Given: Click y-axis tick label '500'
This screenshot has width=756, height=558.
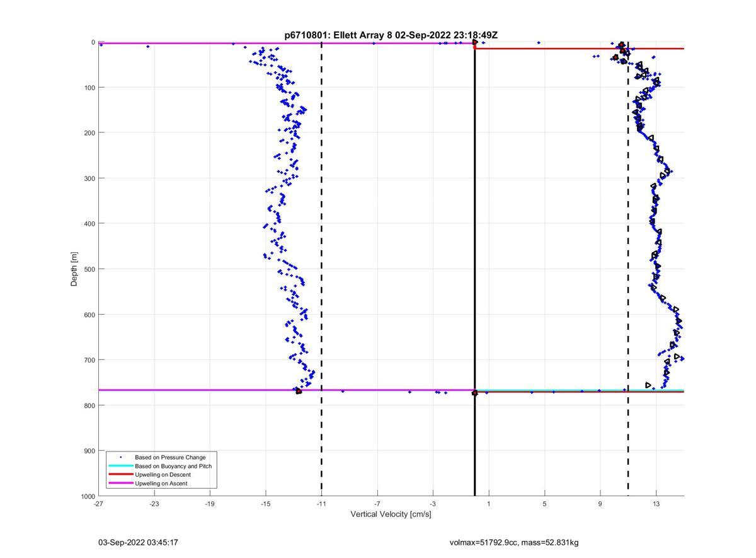Looking at the screenshot, I should 89,269.
